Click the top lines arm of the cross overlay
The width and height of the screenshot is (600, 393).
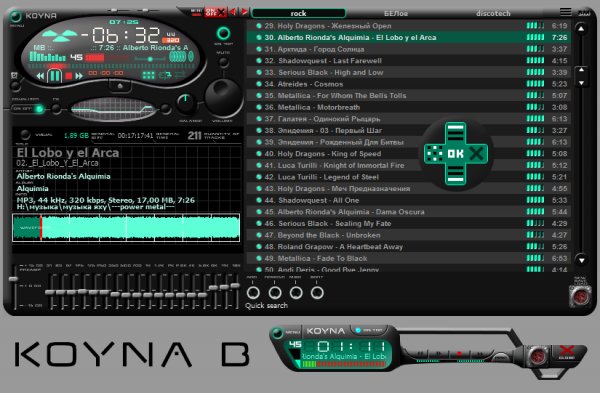(455, 132)
